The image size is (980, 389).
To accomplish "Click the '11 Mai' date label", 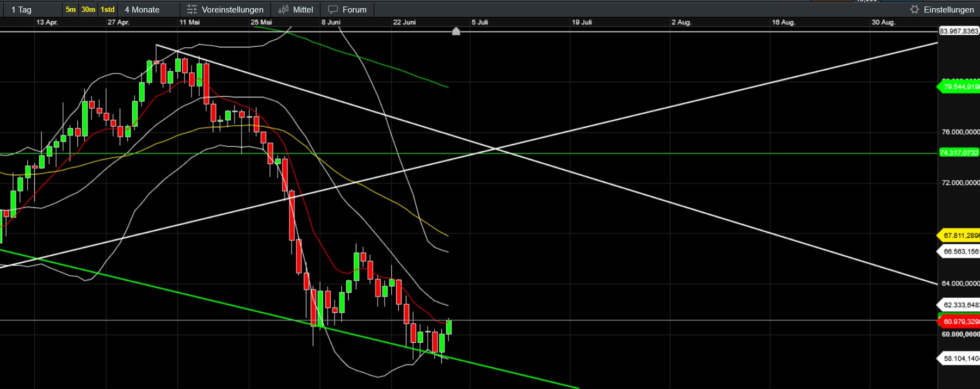I will click(189, 22).
